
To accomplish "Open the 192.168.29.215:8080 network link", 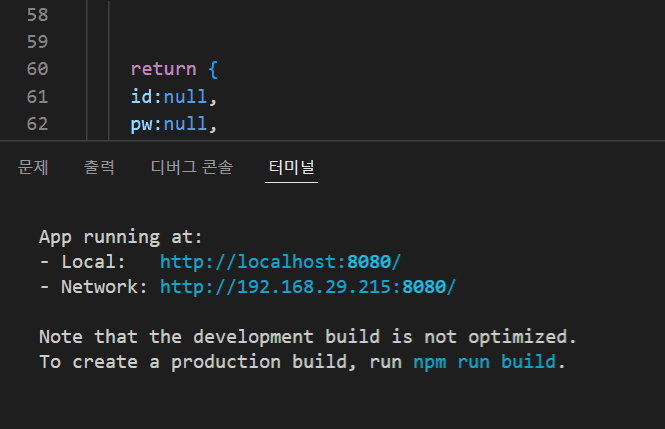I will coord(308,287).
